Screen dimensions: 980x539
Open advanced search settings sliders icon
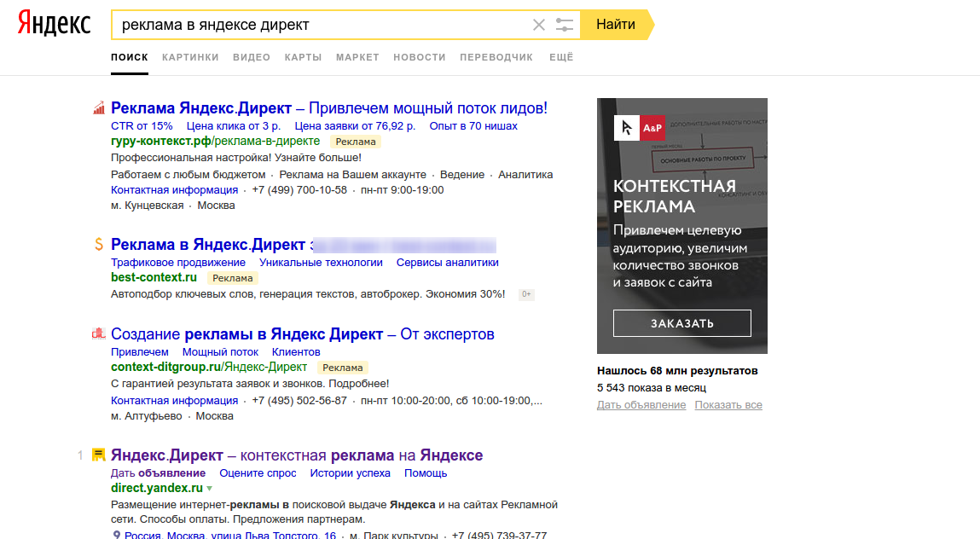[565, 25]
